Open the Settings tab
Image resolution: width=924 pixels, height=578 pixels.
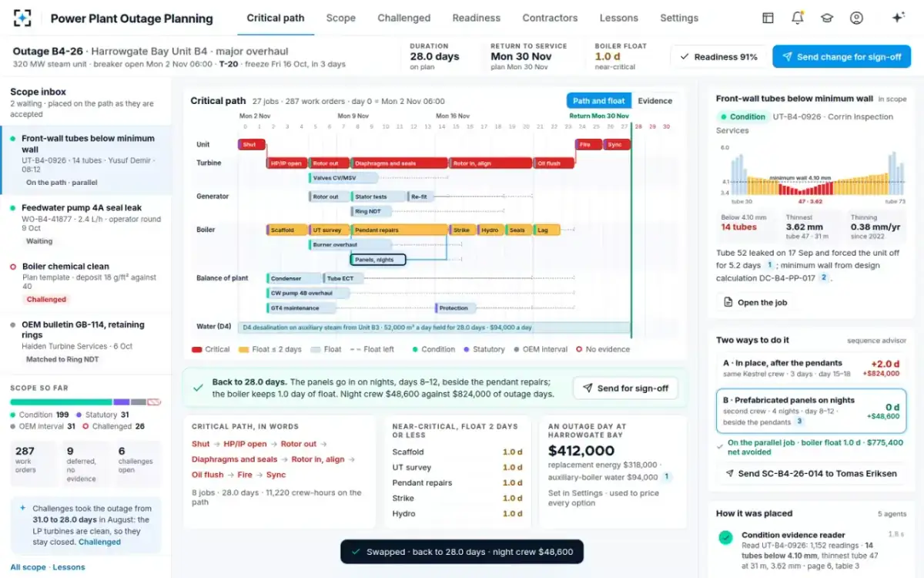coord(679,18)
